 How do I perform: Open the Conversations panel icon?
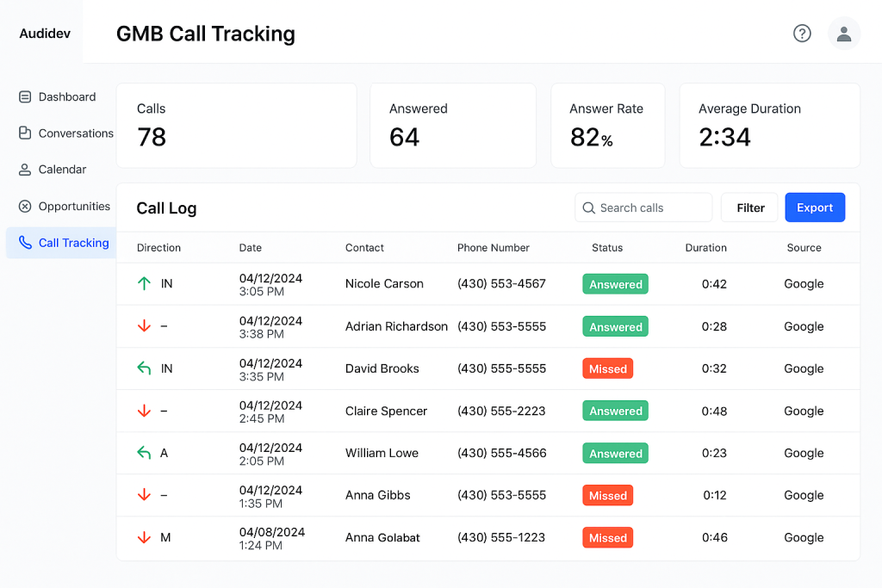pyautogui.click(x=23, y=133)
